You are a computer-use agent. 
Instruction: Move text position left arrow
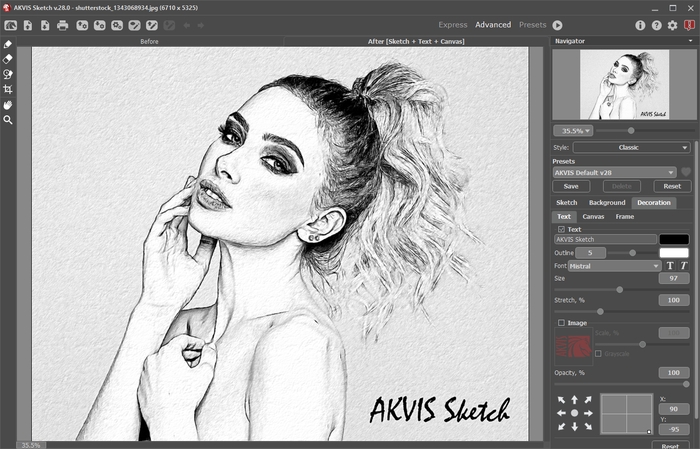click(561, 413)
